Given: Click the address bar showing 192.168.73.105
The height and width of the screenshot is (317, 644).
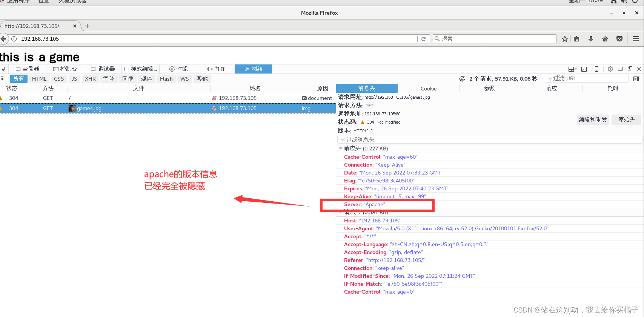Looking at the screenshot, I should pos(218,39).
